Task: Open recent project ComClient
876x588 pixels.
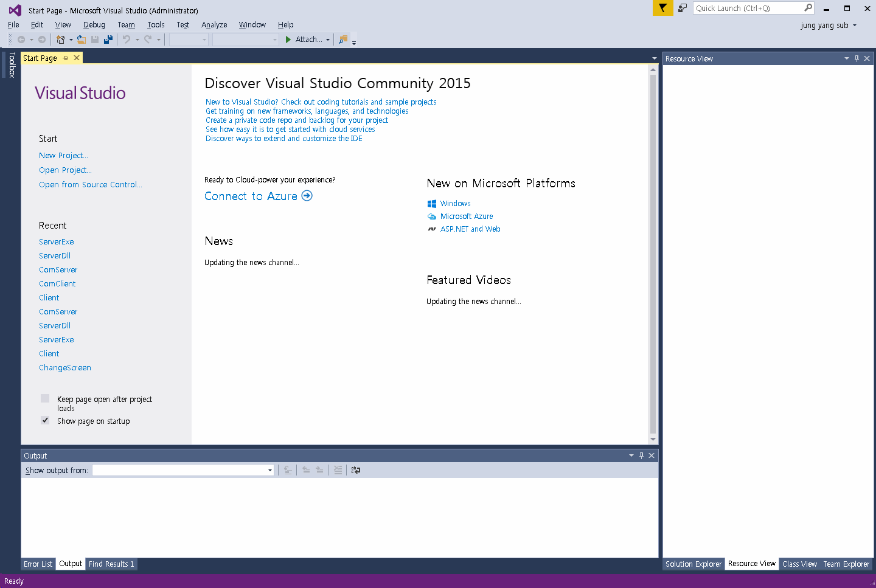Action: pyautogui.click(x=57, y=284)
